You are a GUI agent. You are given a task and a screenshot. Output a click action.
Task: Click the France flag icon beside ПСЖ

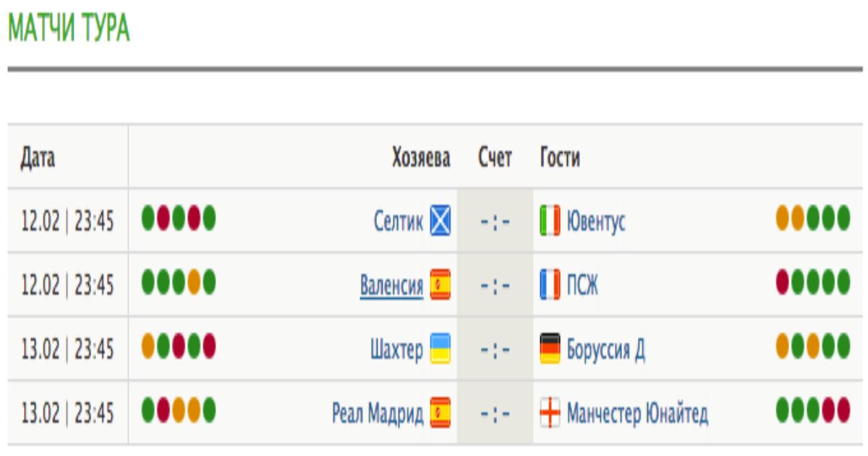(x=550, y=284)
